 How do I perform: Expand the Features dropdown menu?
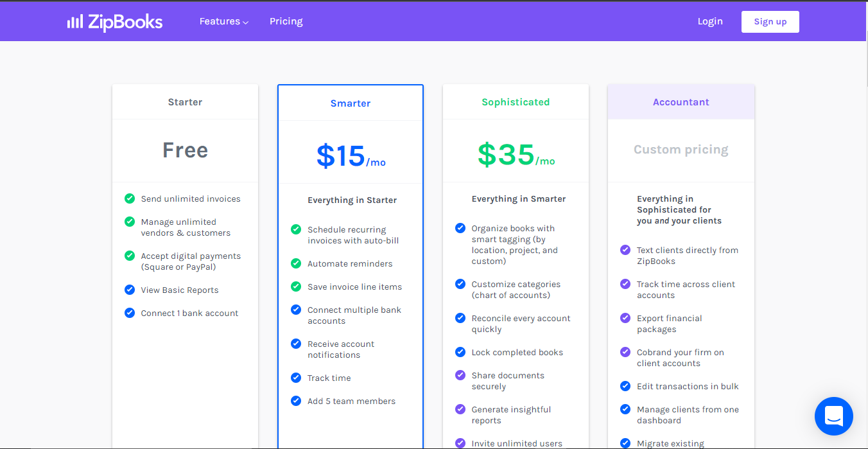[223, 21]
